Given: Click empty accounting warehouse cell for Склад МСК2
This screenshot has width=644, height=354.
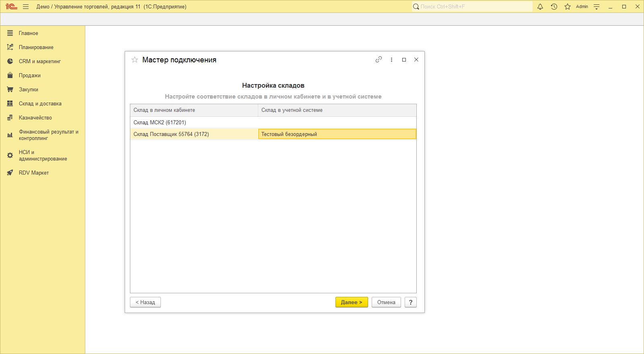Looking at the screenshot, I should (x=337, y=122).
